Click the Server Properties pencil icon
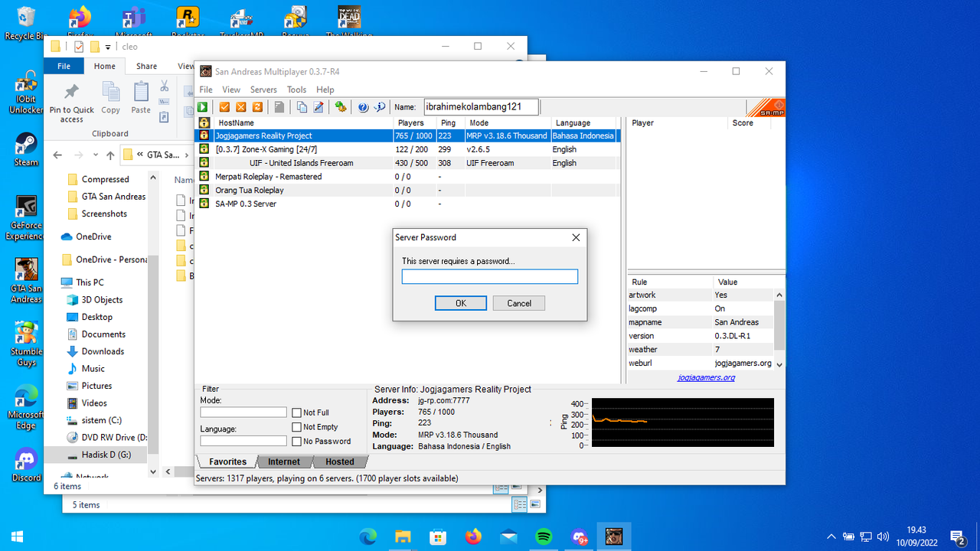980x551 pixels. [318, 107]
